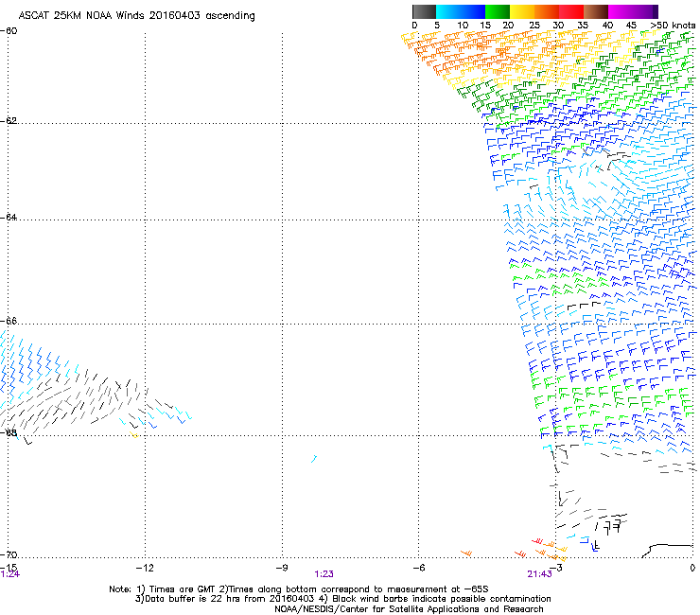Click the "-66" latitude label
The image size is (700, 615).
pyautogui.click(x=9, y=321)
